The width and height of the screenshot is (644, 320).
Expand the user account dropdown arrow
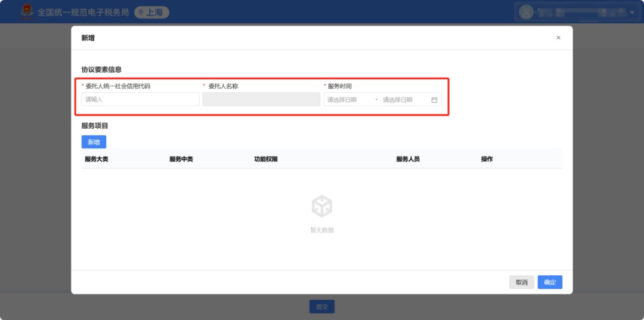click(632, 13)
